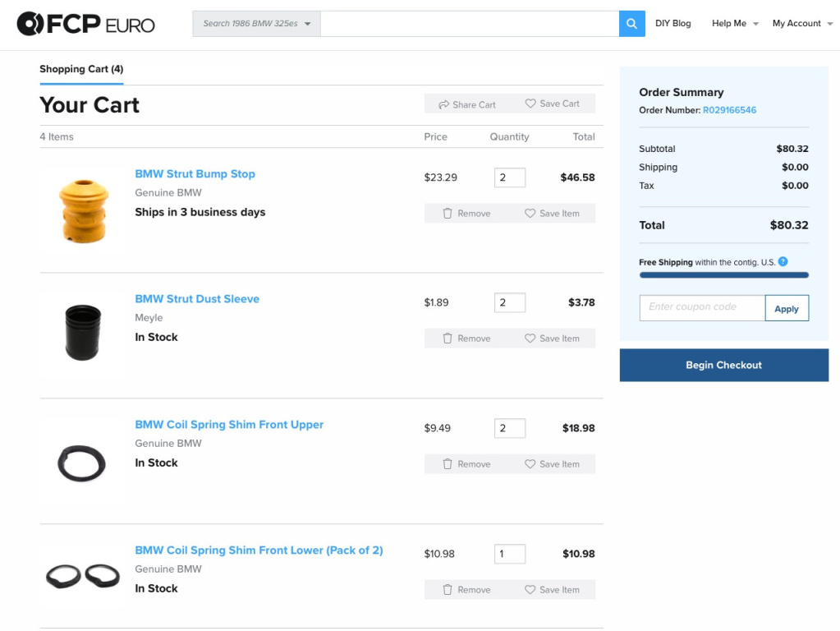Expand the Help Me menu
840x631 pixels.
click(x=735, y=24)
